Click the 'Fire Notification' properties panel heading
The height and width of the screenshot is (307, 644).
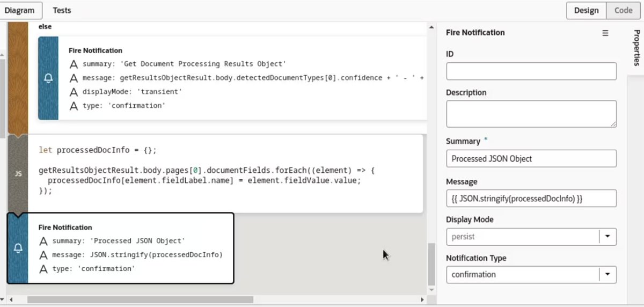pyautogui.click(x=475, y=33)
